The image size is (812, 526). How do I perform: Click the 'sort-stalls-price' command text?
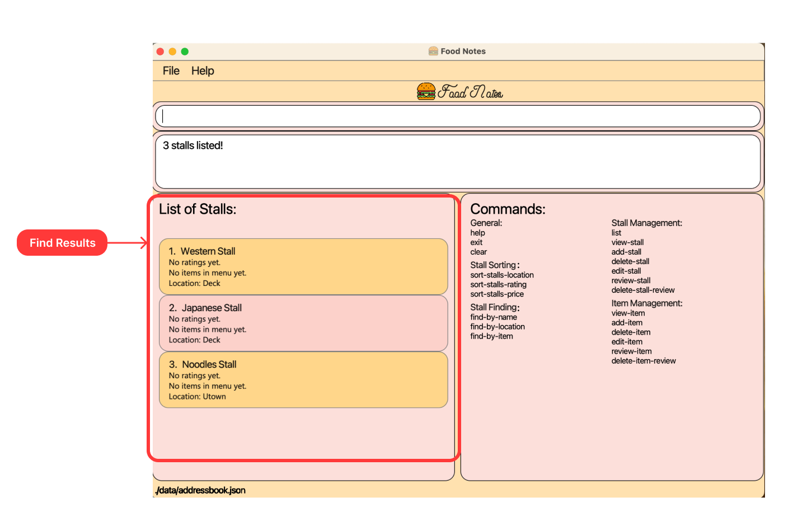point(497,294)
